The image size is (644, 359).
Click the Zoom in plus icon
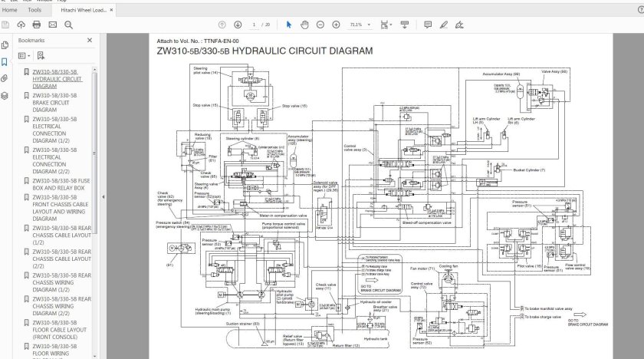(337, 25)
